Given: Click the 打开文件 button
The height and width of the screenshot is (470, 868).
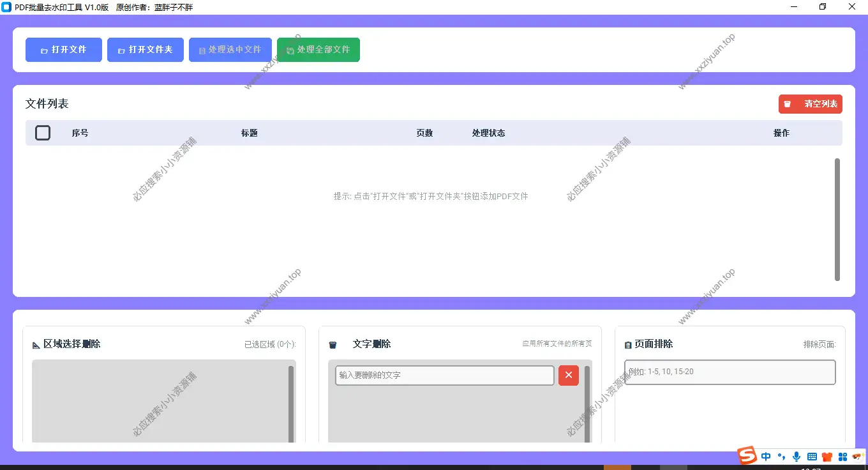Looking at the screenshot, I should click(63, 49).
